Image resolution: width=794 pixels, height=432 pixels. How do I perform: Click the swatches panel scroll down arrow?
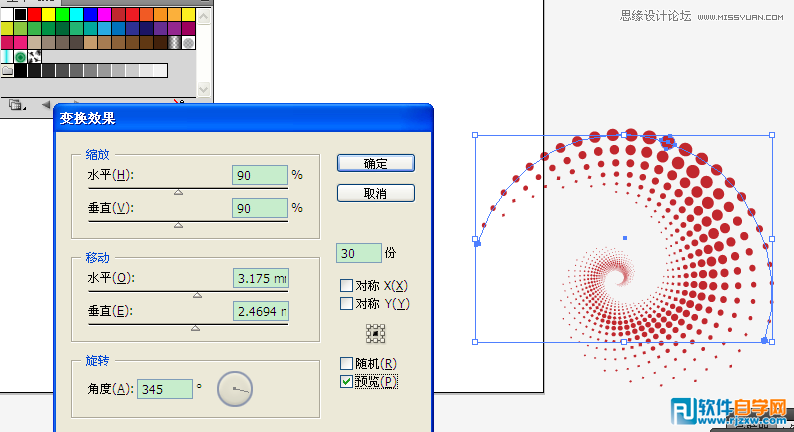(x=204, y=89)
